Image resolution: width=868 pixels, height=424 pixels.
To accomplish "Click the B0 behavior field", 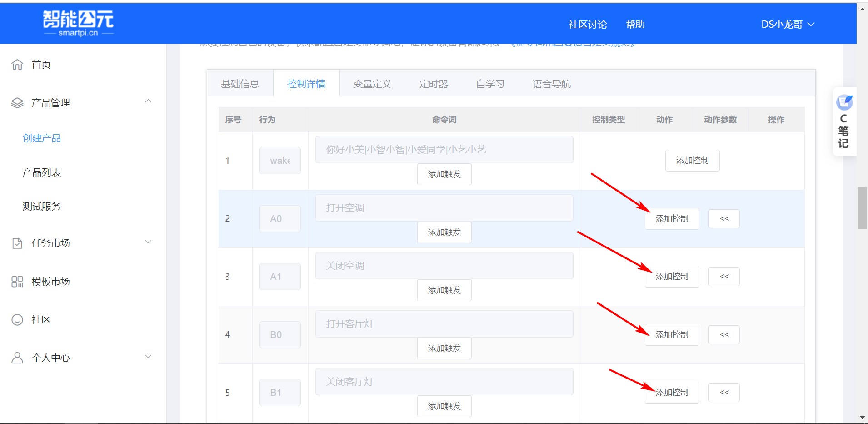I will point(280,335).
